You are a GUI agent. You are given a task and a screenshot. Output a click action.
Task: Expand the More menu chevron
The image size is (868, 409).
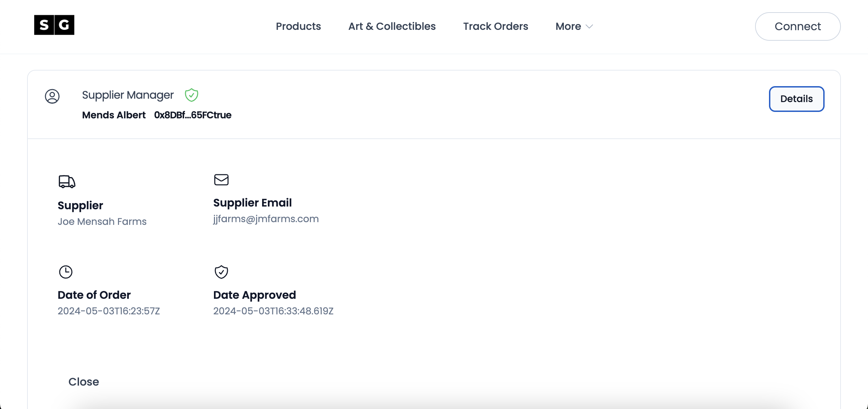590,26
